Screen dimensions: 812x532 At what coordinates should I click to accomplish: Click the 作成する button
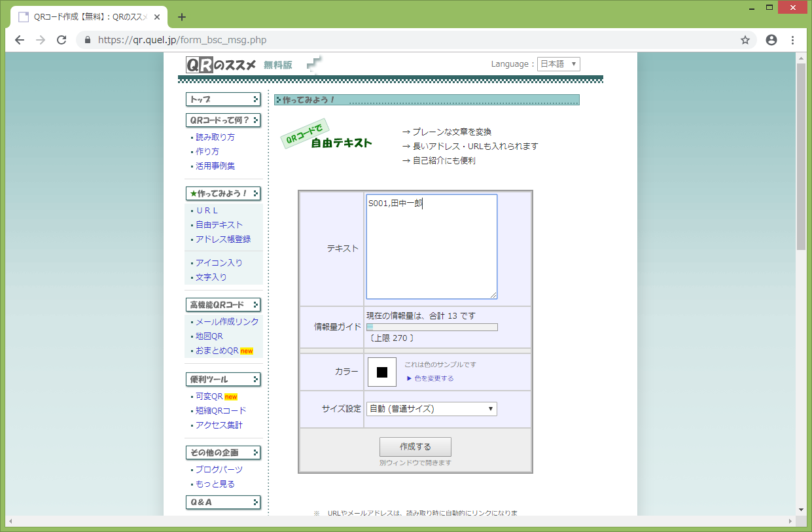415,447
